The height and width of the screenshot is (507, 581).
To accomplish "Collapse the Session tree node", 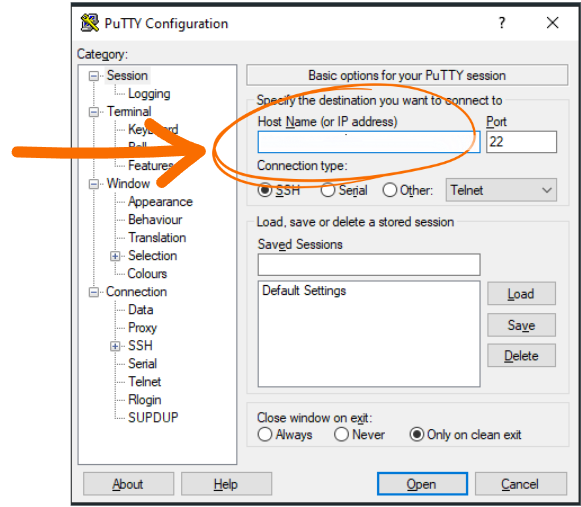I will (x=94, y=76).
